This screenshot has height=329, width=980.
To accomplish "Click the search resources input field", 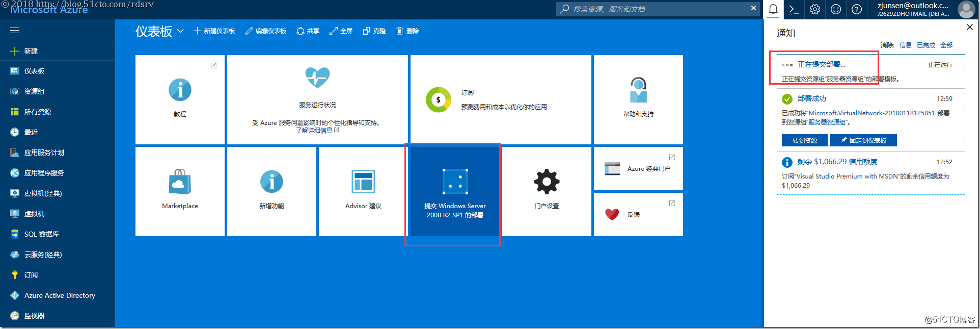I will point(657,9).
